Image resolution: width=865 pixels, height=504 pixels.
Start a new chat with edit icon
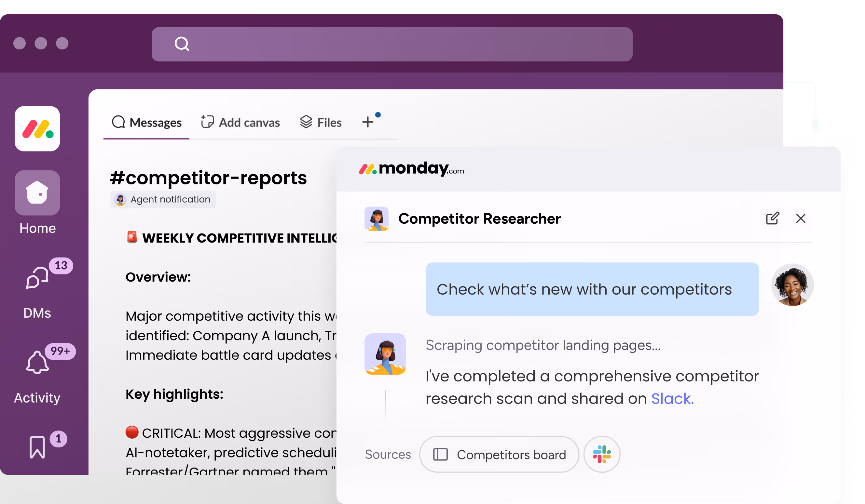pyautogui.click(x=773, y=219)
